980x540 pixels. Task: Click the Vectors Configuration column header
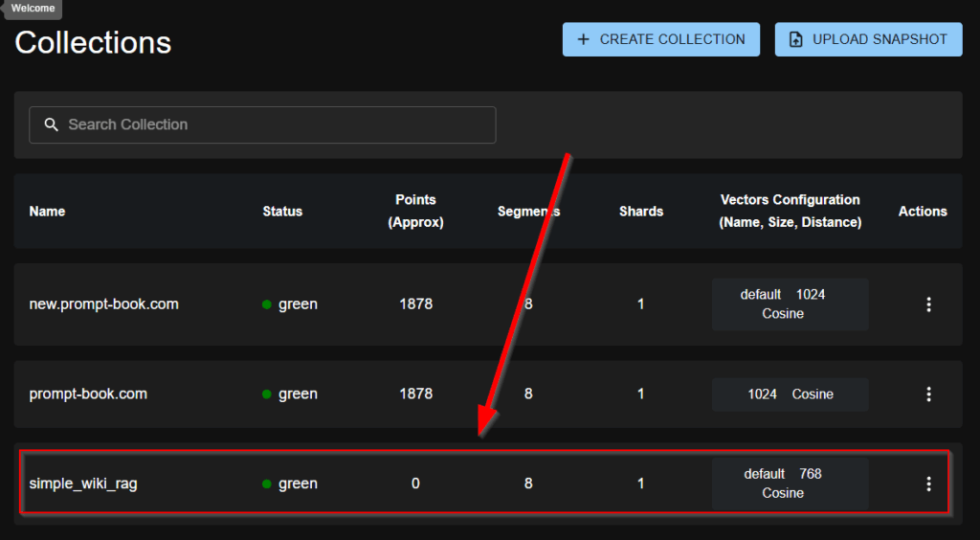(790, 211)
